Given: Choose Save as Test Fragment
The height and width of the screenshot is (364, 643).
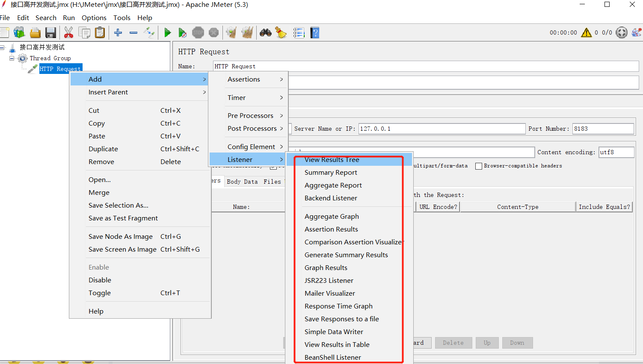Looking at the screenshot, I should [x=139, y=218].
